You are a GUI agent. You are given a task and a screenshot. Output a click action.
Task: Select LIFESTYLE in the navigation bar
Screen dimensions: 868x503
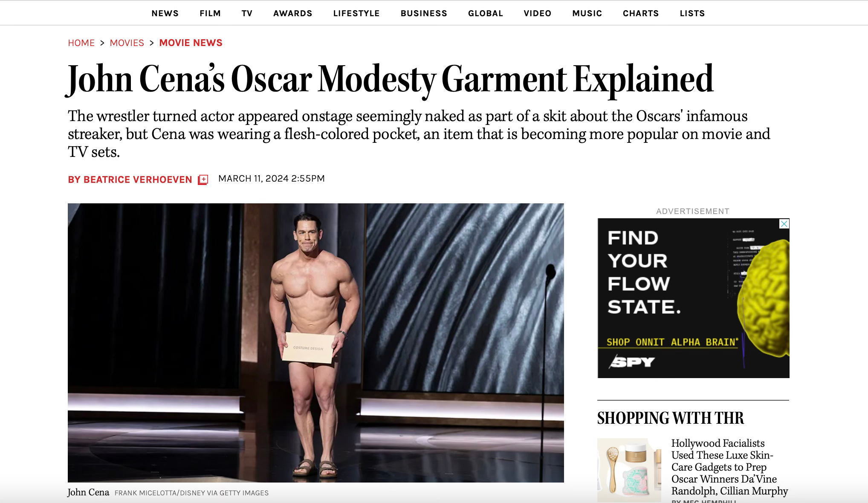[356, 13]
